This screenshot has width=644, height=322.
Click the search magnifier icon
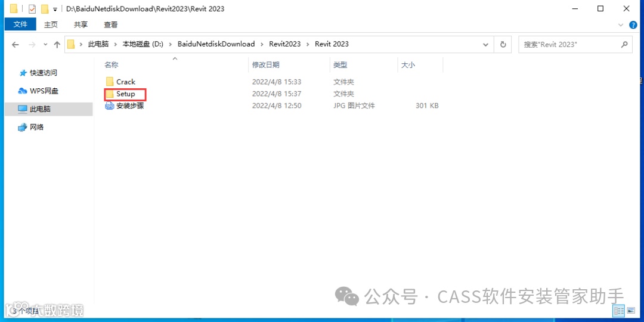click(x=624, y=45)
